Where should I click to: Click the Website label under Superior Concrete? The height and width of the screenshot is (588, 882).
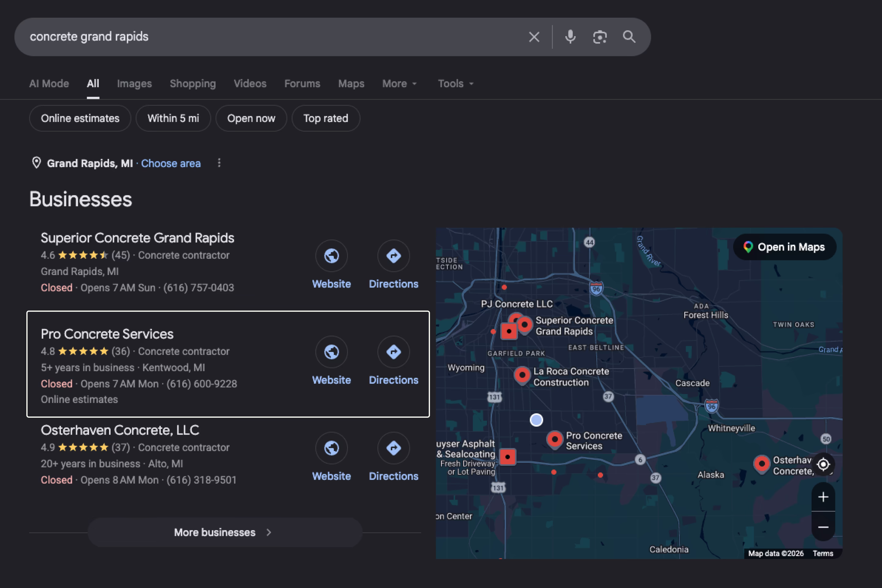pyautogui.click(x=331, y=284)
